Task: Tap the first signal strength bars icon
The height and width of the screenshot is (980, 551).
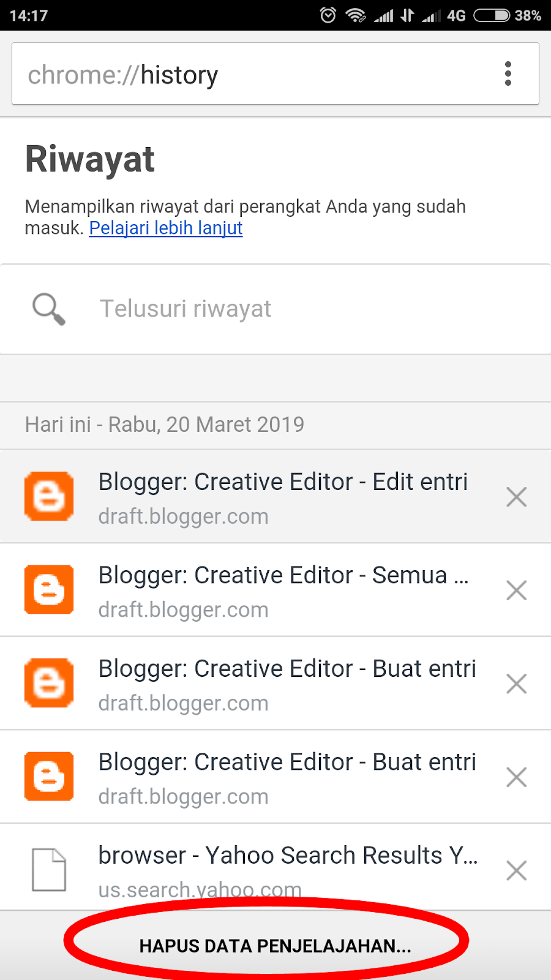Action: point(384,15)
